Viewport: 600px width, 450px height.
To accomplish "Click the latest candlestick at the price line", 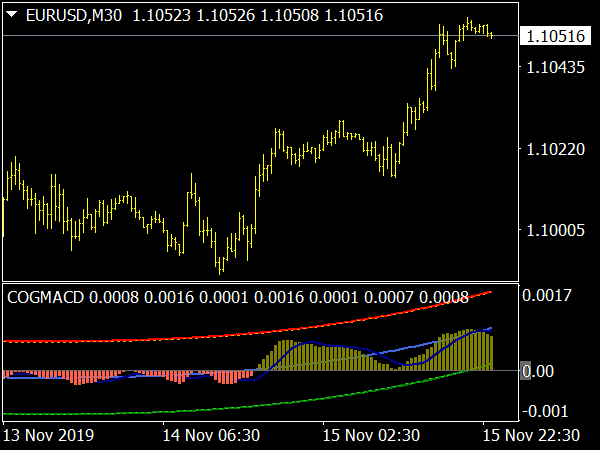I will pos(490,34).
